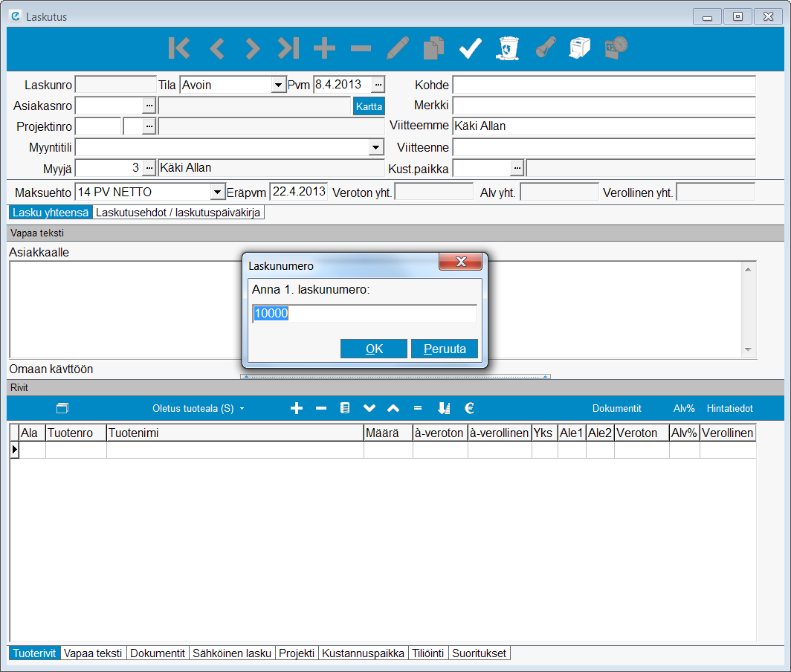Viewport: 791px width, 672px height.
Task: Add a product row in Rivit toolbar
Action: pyautogui.click(x=297, y=408)
